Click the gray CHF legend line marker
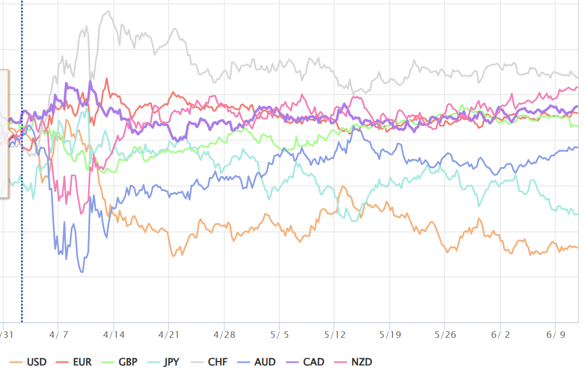This screenshot has width=588, height=380. coord(197,362)
